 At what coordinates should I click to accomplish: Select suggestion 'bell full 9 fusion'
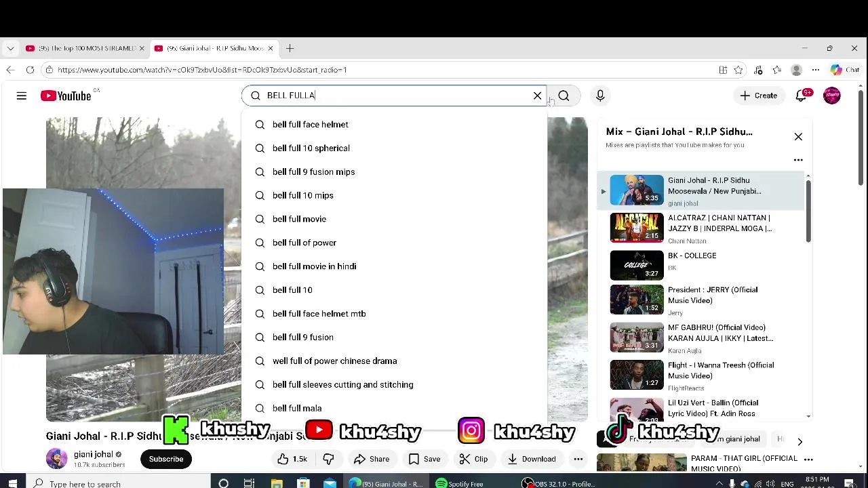(394, 338)
